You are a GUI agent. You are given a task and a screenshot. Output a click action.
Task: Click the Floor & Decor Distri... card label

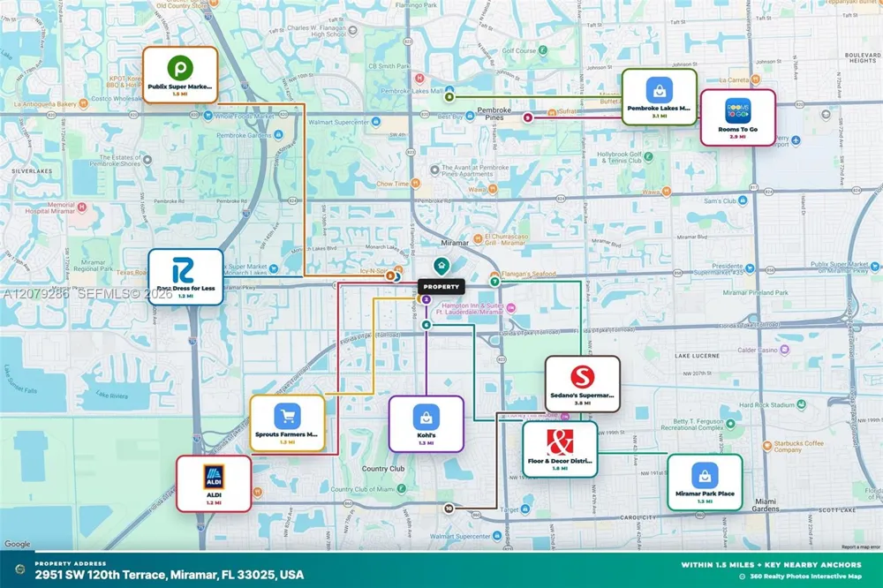[x=560, y=461]
